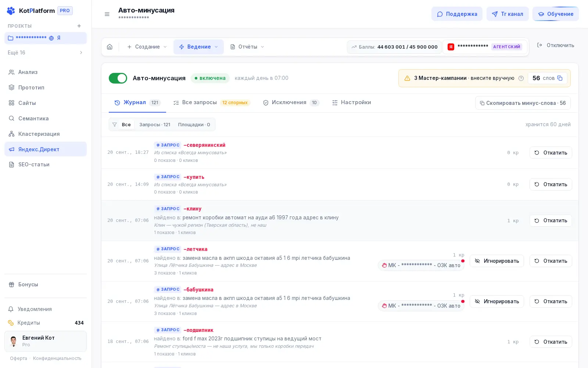Image resolution: width=588 pixels, height=368 pixels.
Task: Click the 12 спорных badge
Action: 235,103
